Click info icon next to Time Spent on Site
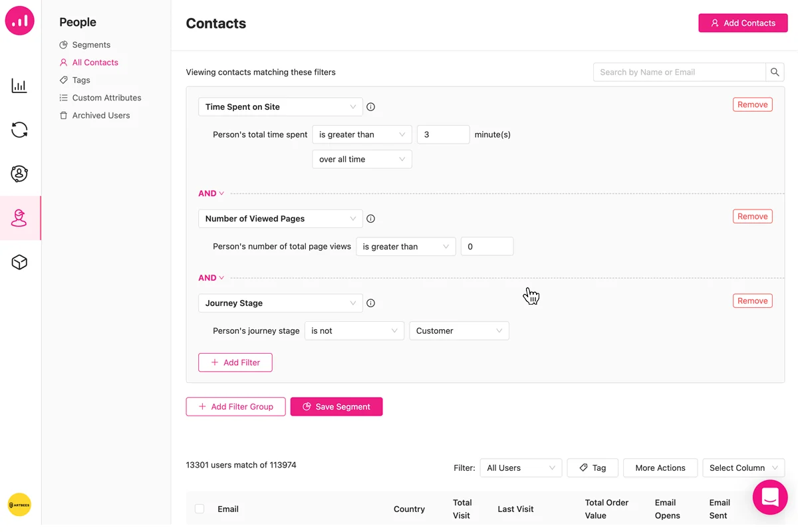798x532 pixels. click(371, 107)
